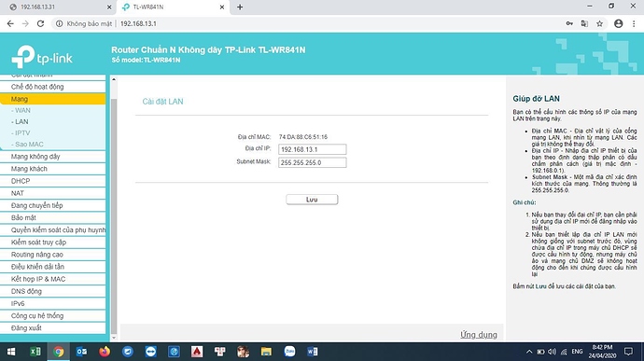Show hidden system tray icons

click(529, 352)
